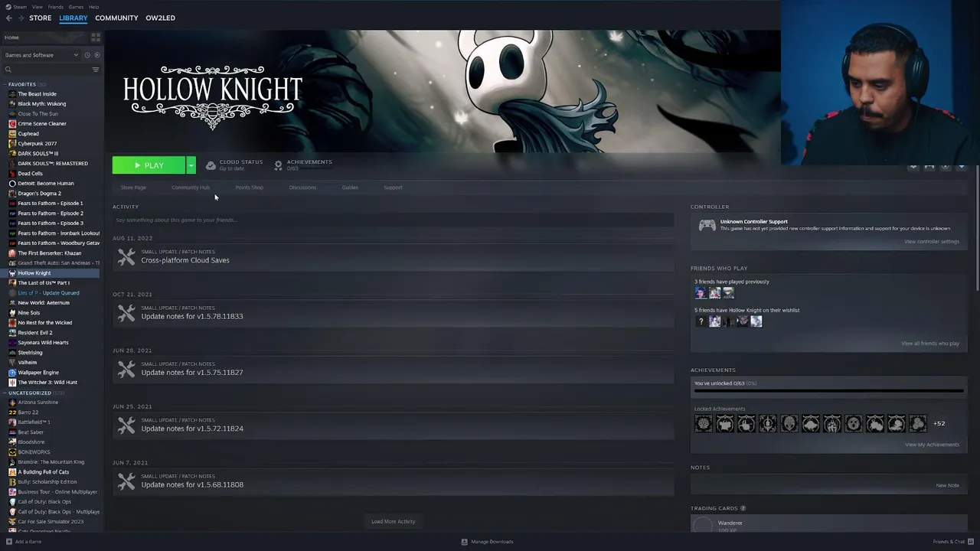Viewport: 980px width, 551px height.
Task: Show only ready-to-play games icon
Action: point(96,55)
